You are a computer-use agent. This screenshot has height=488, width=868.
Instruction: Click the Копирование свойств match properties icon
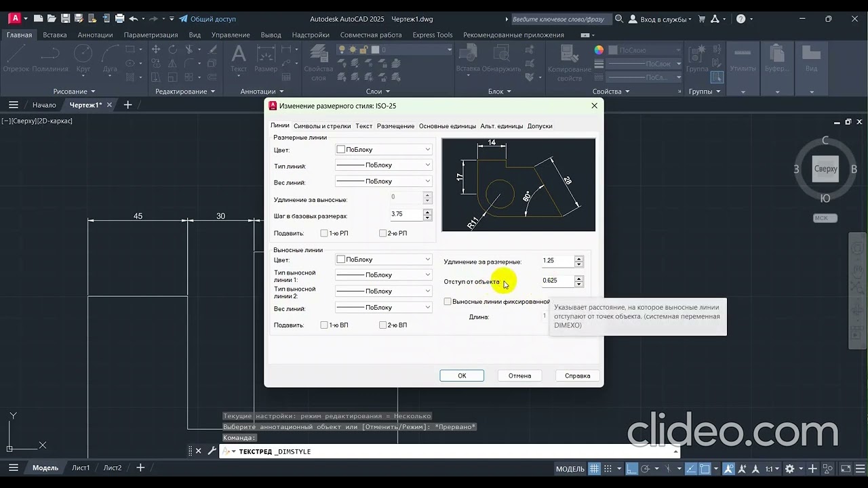[570, 64]
